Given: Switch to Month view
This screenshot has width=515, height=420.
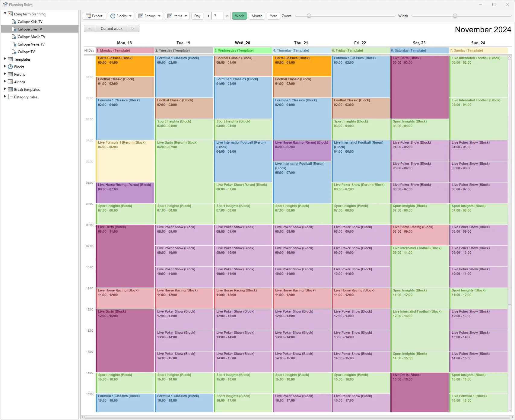Looking at the screenshot, I should tap(257, 16).
